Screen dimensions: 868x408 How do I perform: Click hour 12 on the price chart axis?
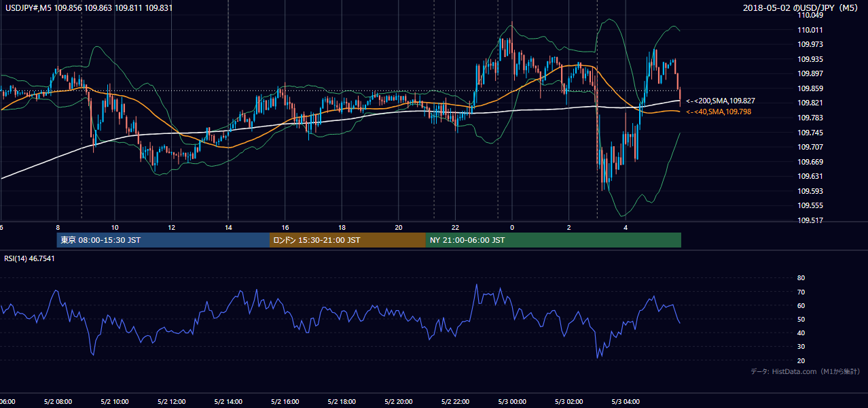click(x=172, y=227)
